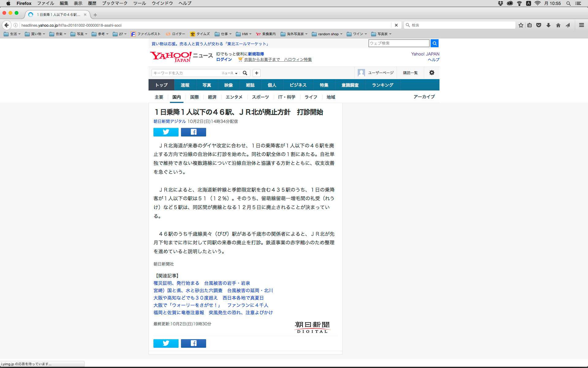Open the 朝日新聞デジタル source link

click(169, 121)
